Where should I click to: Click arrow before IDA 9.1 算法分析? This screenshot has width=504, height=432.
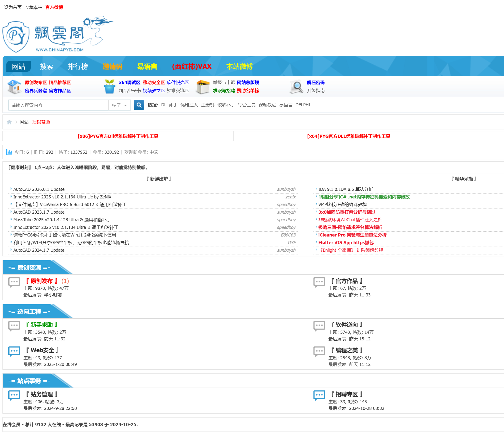[316, 189]
